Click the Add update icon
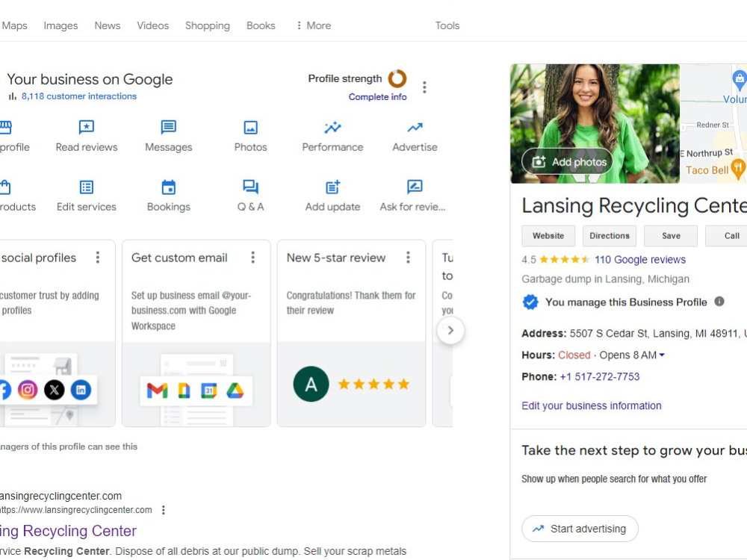Screen dimensions: 747x560 point(332,187)
